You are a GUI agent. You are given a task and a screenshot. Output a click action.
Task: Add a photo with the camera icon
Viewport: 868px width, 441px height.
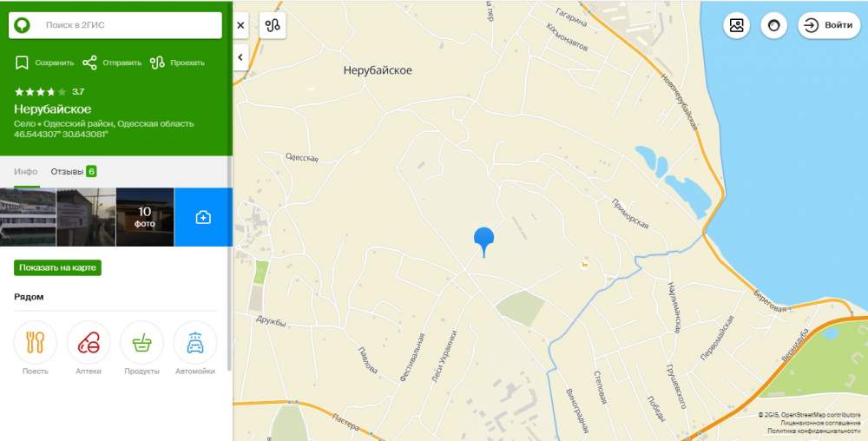203,217
